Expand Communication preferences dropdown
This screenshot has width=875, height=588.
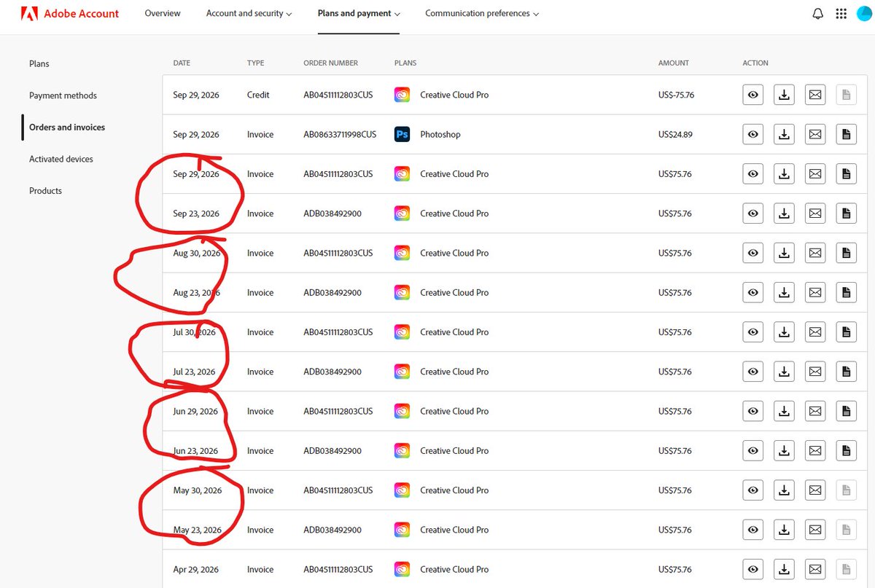(483, 13)
